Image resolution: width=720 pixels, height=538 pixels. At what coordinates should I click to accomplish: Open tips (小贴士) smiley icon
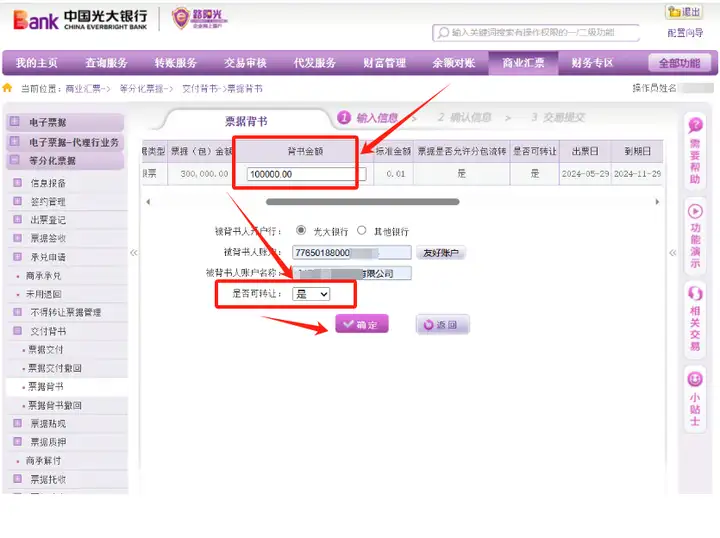(x=695, y=379)
